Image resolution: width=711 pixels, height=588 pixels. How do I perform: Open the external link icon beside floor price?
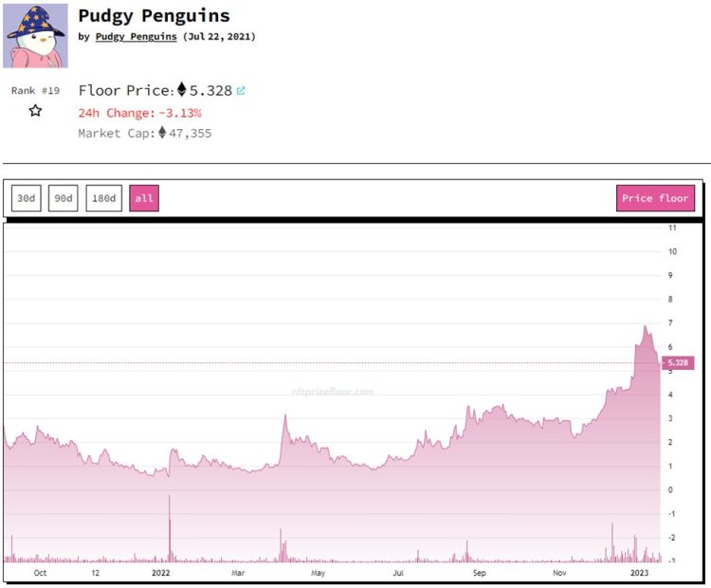pyautogui.click(x=241, y=91)
